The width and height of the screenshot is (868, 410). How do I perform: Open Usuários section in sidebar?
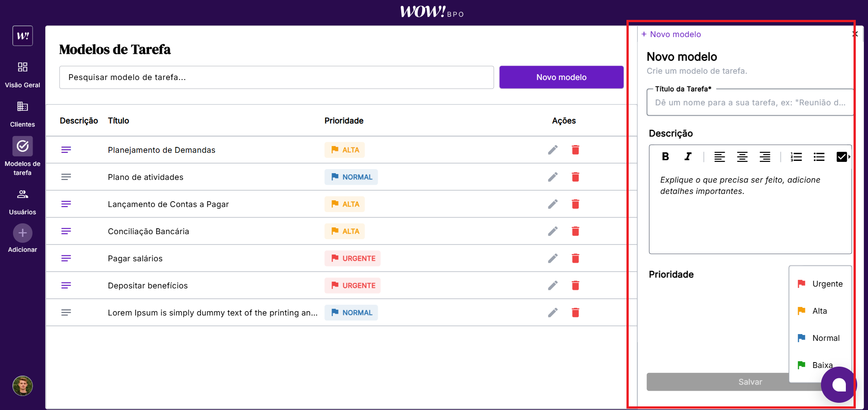(x=23, y=202)
